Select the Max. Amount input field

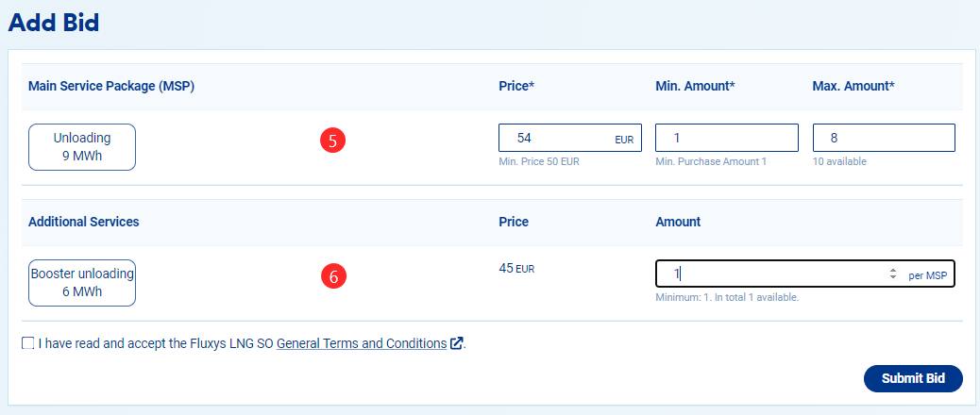click(884, 138)
